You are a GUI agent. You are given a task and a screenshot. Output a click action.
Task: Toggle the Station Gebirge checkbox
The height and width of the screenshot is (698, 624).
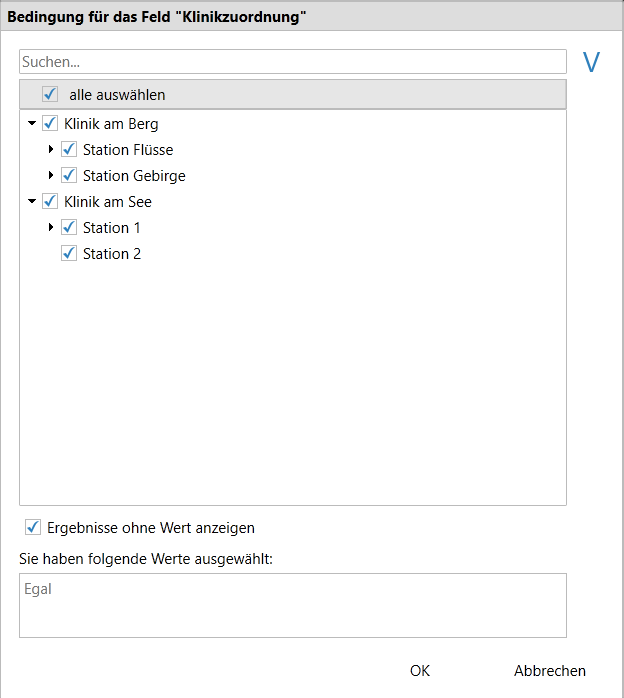click(69, 176)
